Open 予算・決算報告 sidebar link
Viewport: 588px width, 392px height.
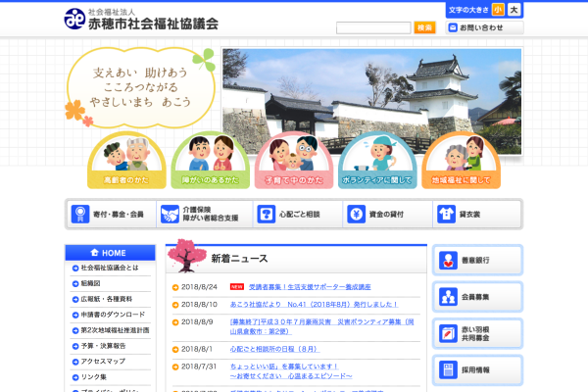(x=103, y=346)
